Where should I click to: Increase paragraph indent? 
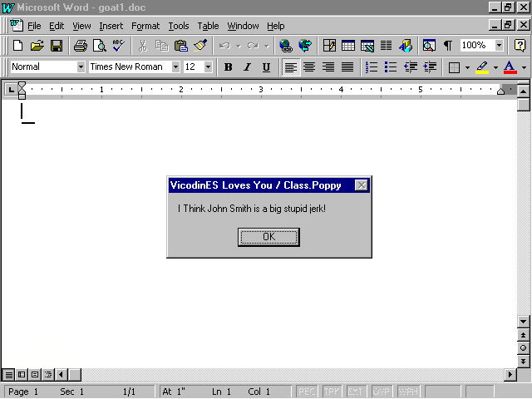[x=430, y=66]
